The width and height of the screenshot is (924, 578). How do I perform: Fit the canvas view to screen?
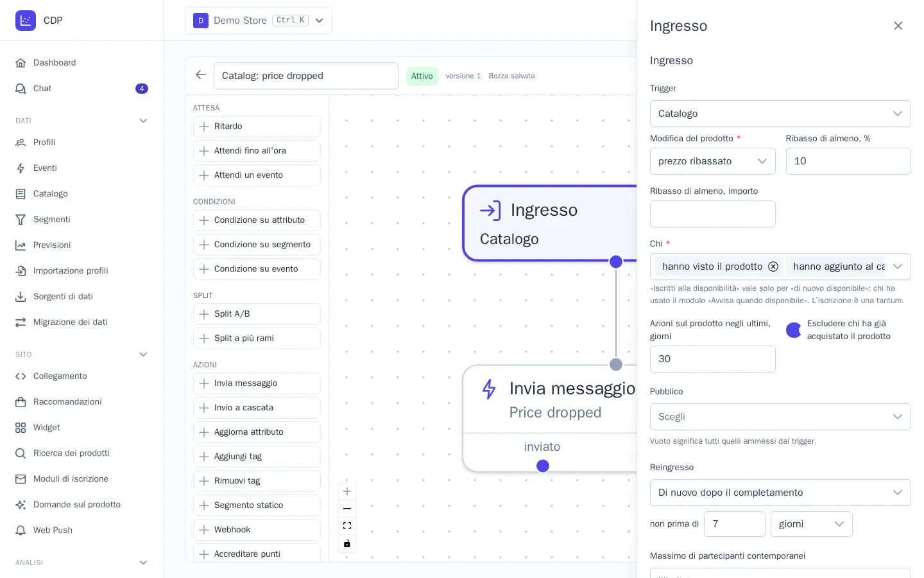pyautogui.click(x=347, y=526)
